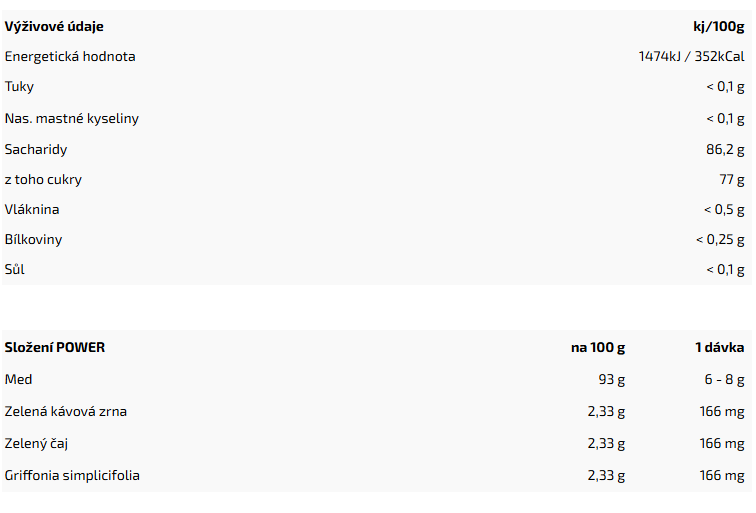Select the < 0,25 g protein value

tap(720, 240)
